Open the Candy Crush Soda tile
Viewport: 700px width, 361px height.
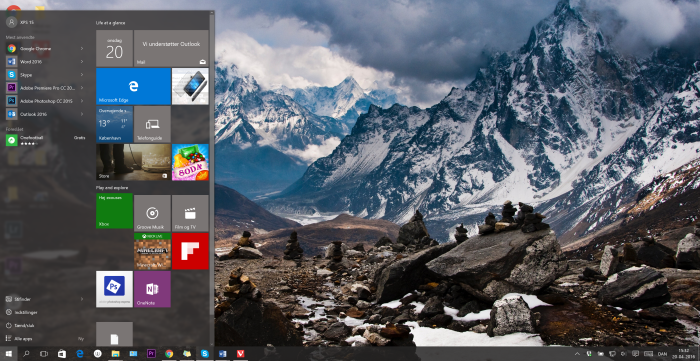pos(190,162)
